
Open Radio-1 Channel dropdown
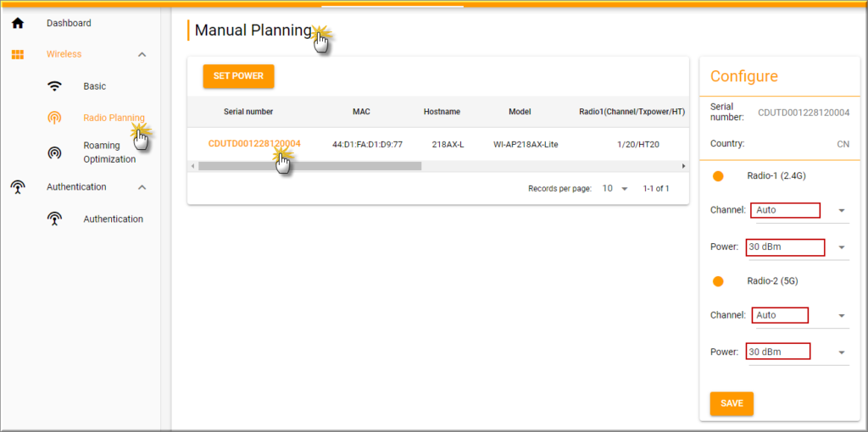point(841,211)
